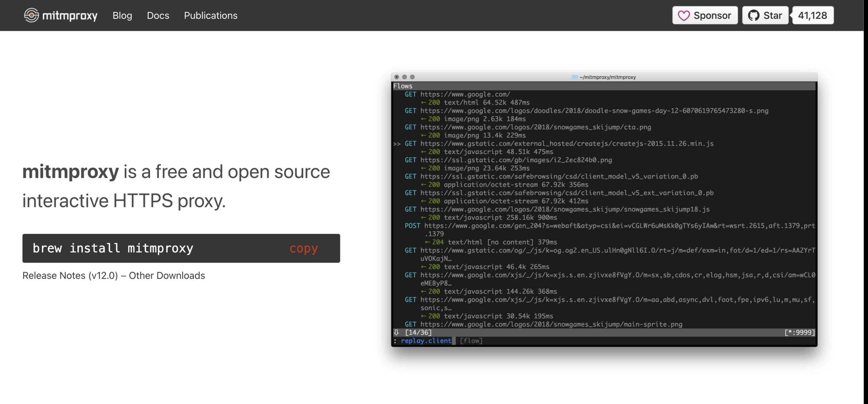
Task: Click the >> cursor marker on selected flow
Action: pos(397,144)
